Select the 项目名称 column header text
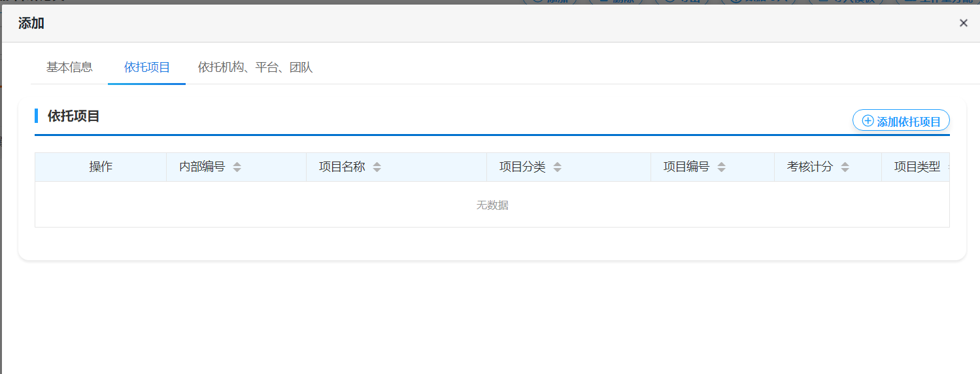The image size is (980, 374). click(x=342, y=167)
